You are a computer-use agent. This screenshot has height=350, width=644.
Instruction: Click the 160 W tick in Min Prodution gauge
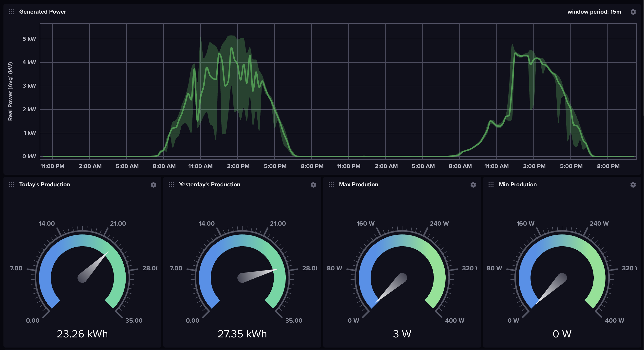525,223
